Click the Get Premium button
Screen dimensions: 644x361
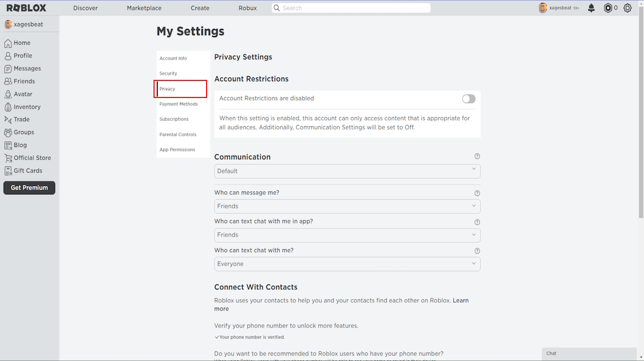[29, 188]
